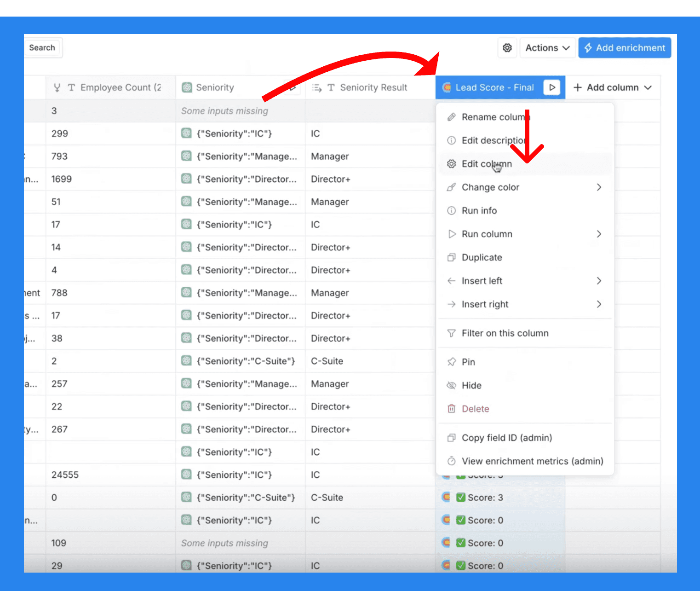Click the info icon beside Run info
This screenshot has width=700, height=591.
coord(452,211)
